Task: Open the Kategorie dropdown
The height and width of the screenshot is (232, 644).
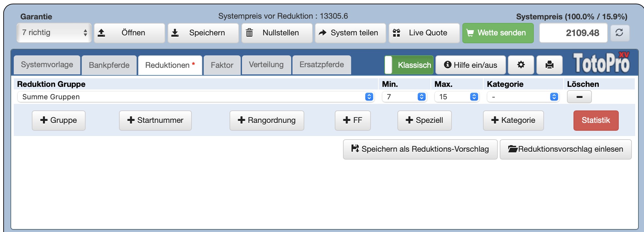Action: pyautogui.click(x=523, y=97)
